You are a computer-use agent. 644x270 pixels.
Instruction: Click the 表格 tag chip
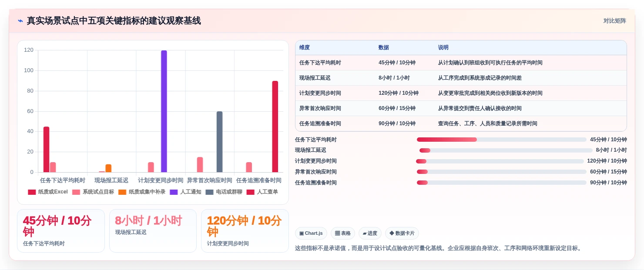point(343,233)
